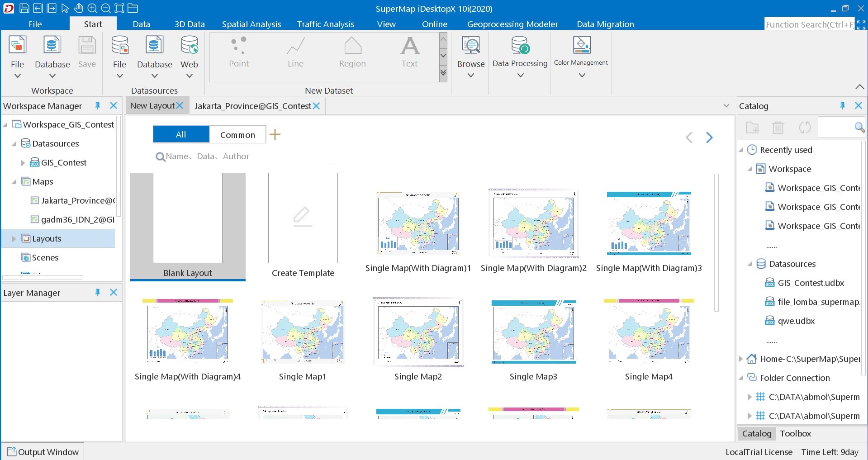868x460 pixels.
Task: Open the Browse tool icon
Action: point(471,46)
